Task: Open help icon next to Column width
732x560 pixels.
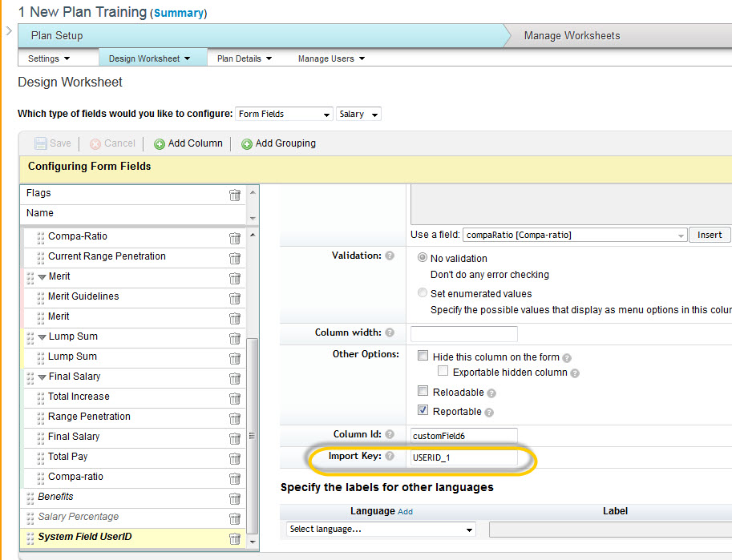Action: (390, 332)
